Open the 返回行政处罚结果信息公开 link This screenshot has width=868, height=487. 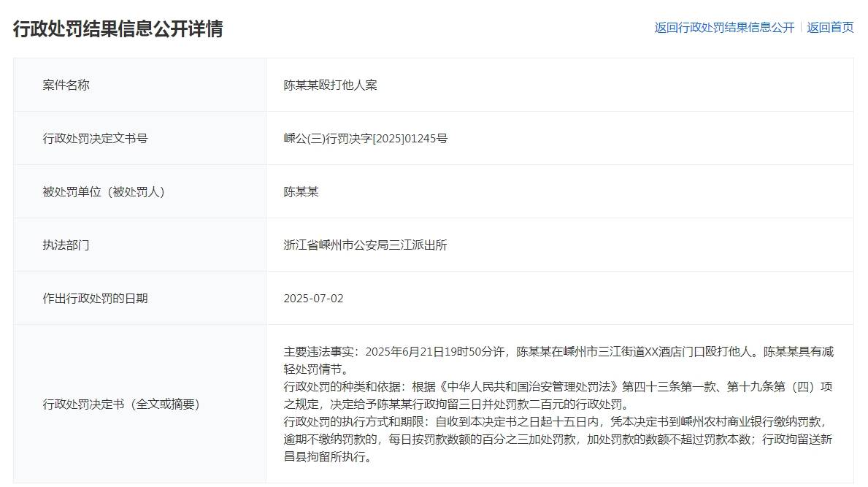[x=724, y=28]
